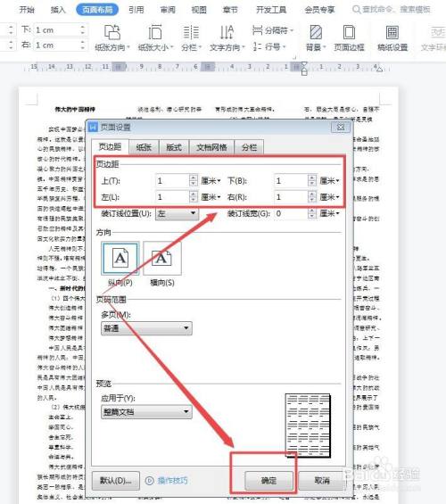Open the 纸张方向 orientation tool

point(112,38)
